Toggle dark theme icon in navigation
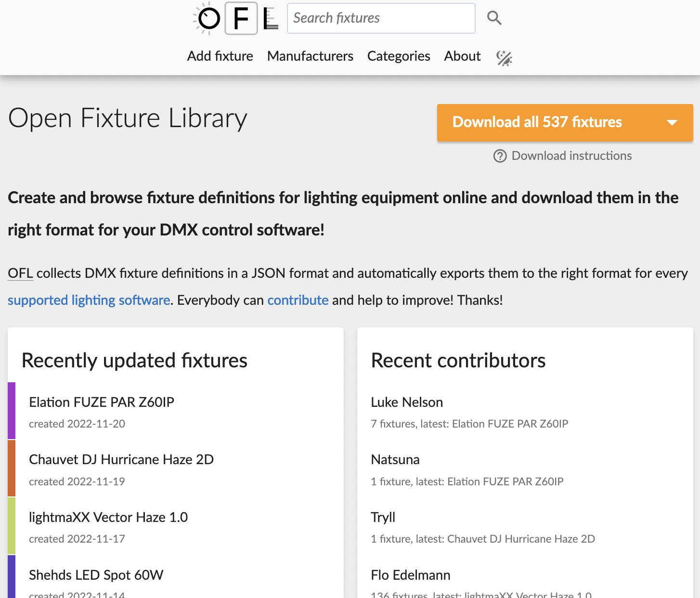Viewport: 700px width, 598px height. point(504,58)
